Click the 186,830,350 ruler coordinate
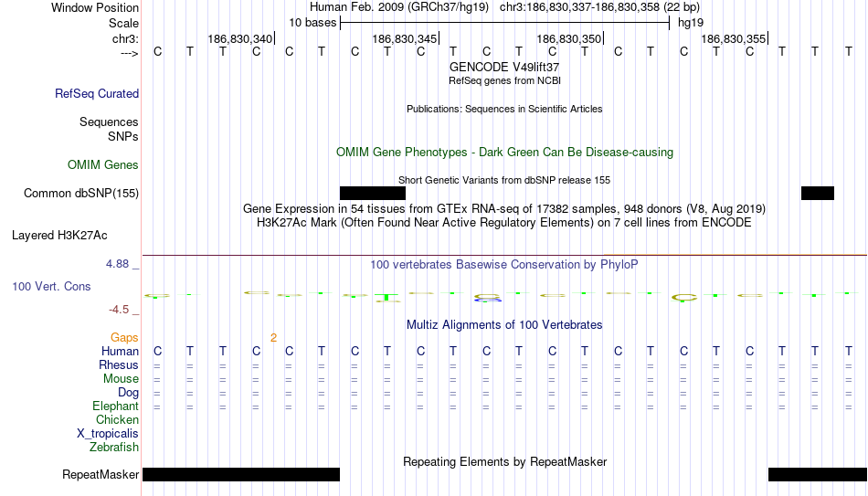Viewport: 868px width, 496px height. pos(569,38)
